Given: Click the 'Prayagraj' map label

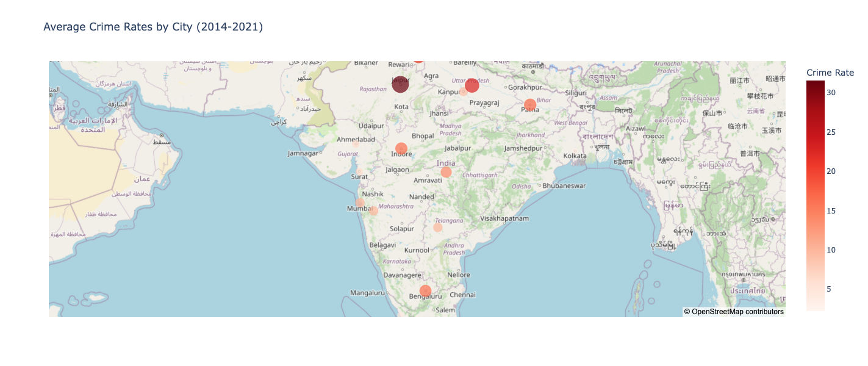Looking at the screenshot, I should coord(484,102).
